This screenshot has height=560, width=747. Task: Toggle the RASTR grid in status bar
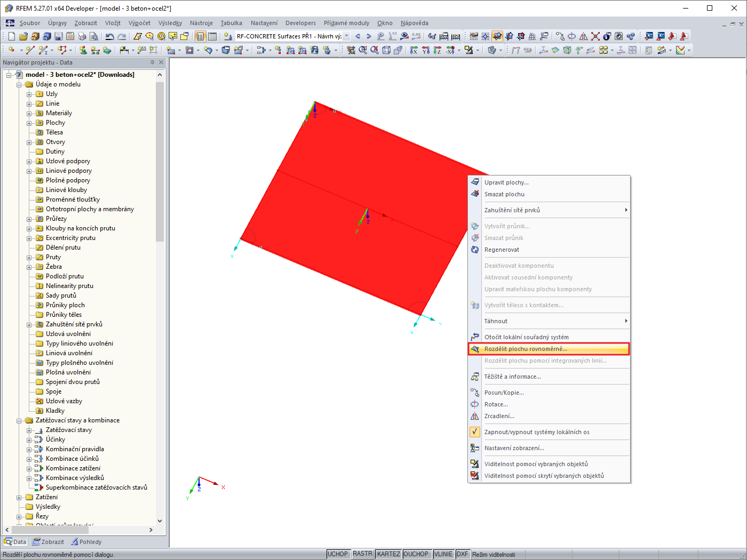[x=363, y=554]
